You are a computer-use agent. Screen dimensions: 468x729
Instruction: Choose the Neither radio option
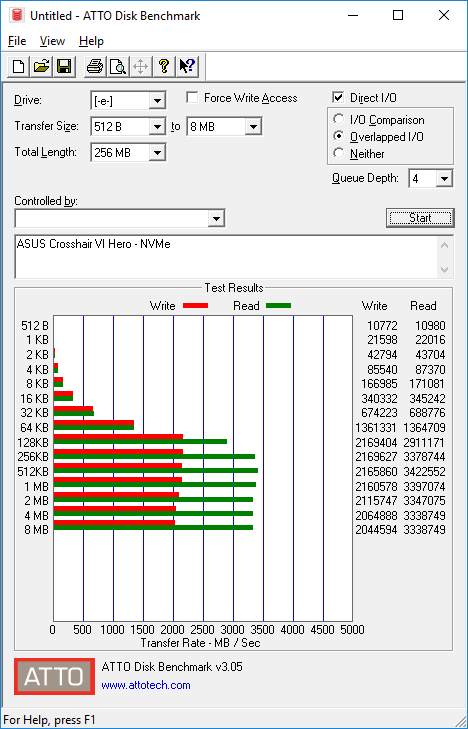click(x=338, y=153)
